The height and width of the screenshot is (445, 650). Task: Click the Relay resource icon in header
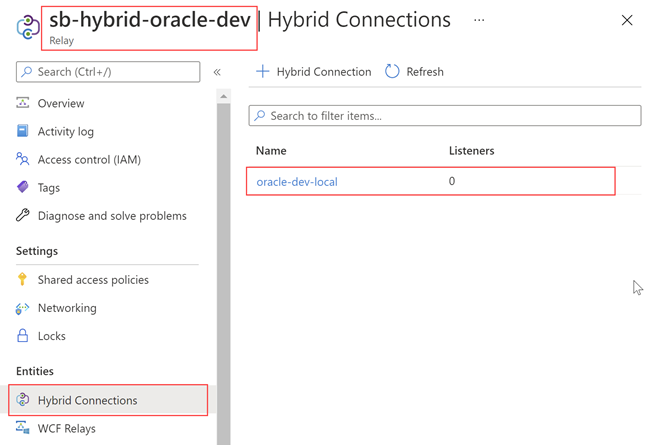point(27,27)
